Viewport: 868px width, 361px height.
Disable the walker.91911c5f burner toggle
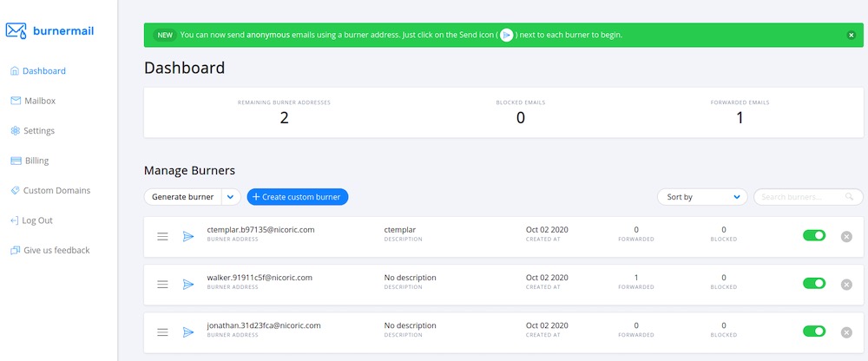coord(814,283)
